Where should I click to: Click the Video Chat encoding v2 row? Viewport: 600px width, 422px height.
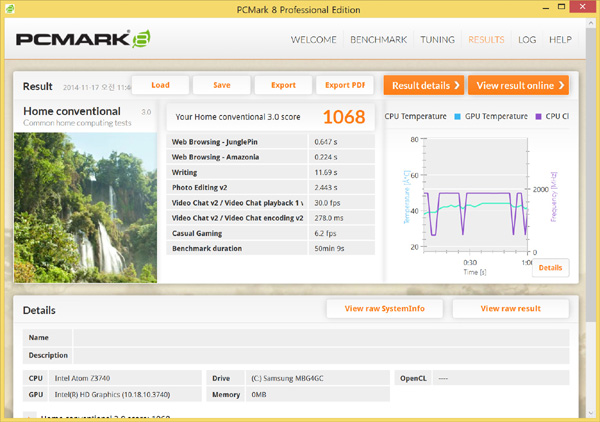coord(271,218)
